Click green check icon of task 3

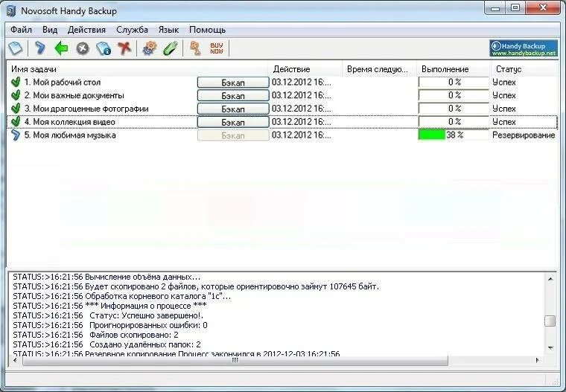pos(16,109)
